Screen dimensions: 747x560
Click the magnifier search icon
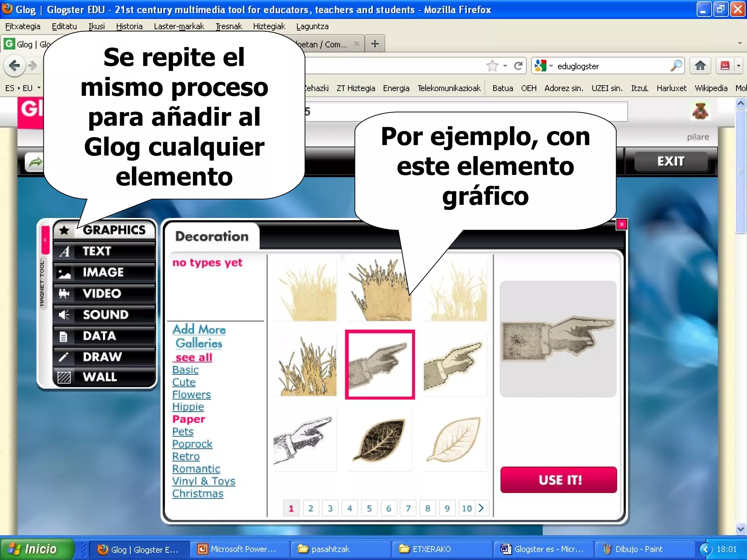coord(676,66)
